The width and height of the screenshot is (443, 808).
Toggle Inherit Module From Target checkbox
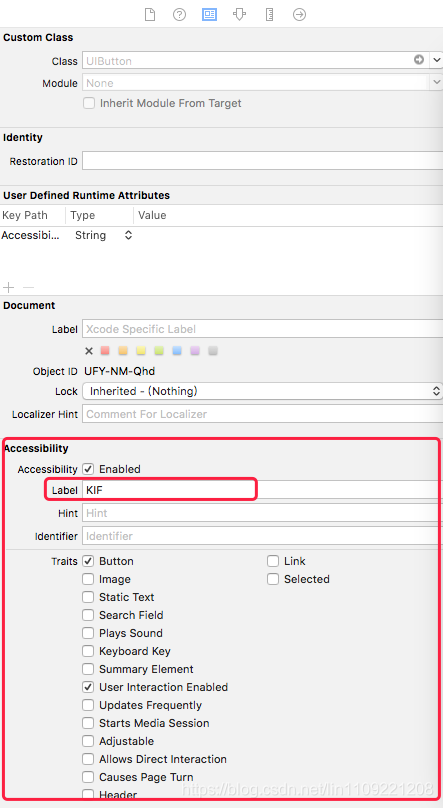click(89, 103)
